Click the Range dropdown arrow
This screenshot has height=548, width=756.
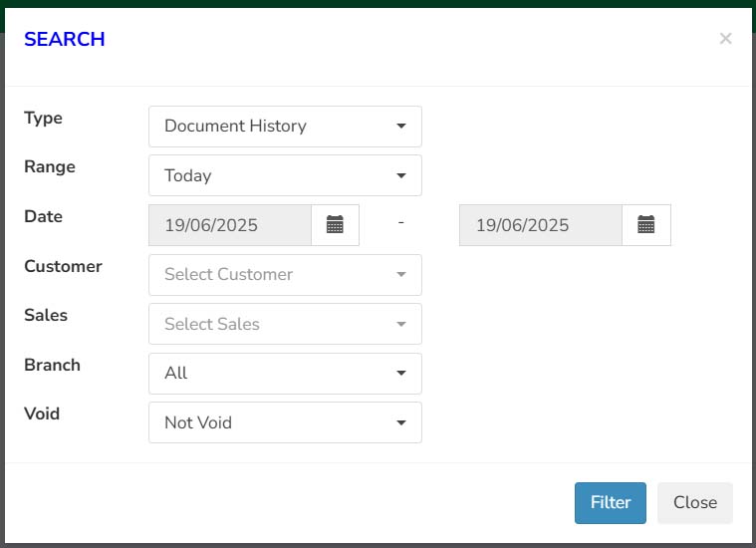coord(401,175)
